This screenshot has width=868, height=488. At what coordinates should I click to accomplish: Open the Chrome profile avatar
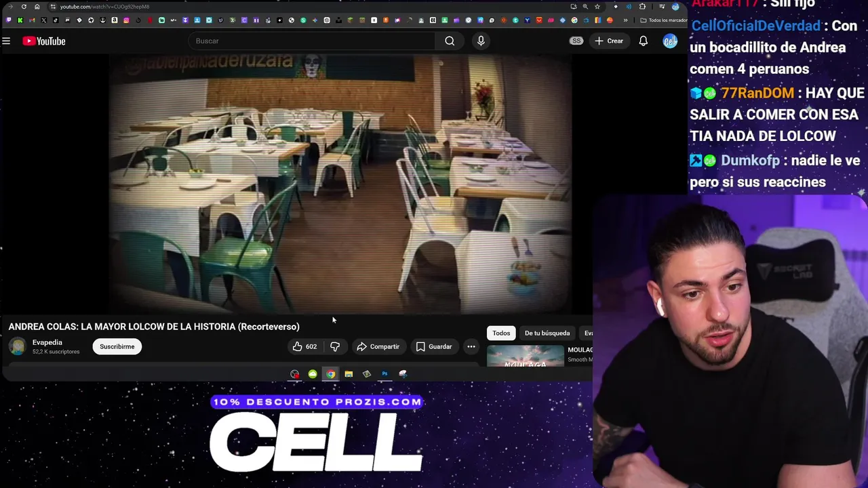coord(675,7)
